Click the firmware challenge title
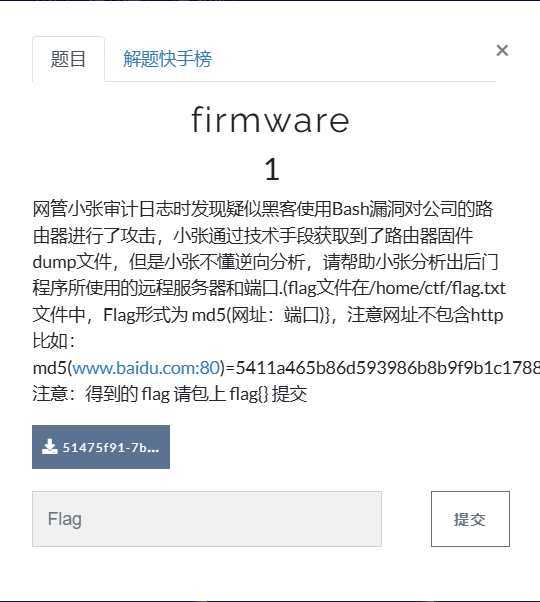The image size is (540, 602). pyautogui.click(x=270, y=120)
